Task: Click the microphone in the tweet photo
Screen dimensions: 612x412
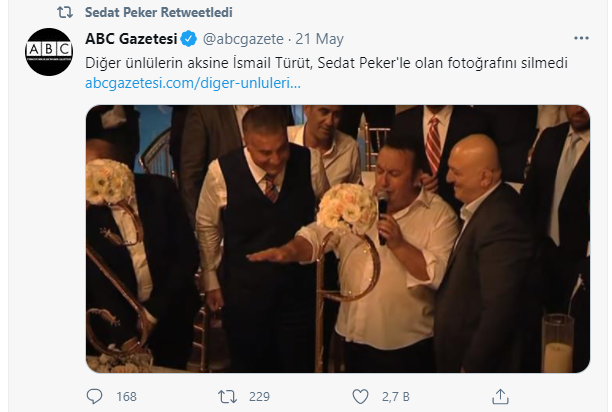Action: [383, 215]
